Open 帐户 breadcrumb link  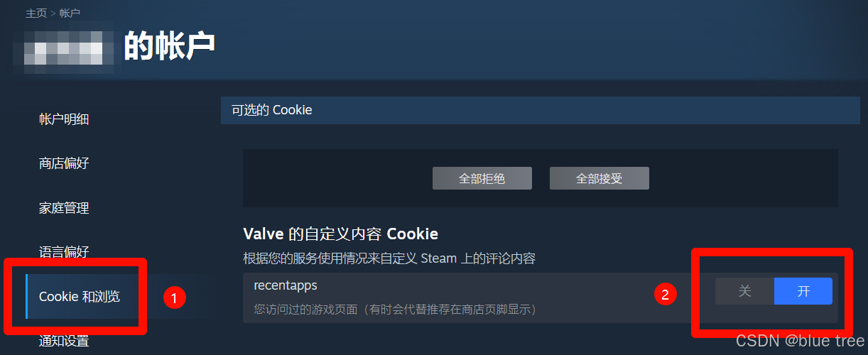(70, 13)
